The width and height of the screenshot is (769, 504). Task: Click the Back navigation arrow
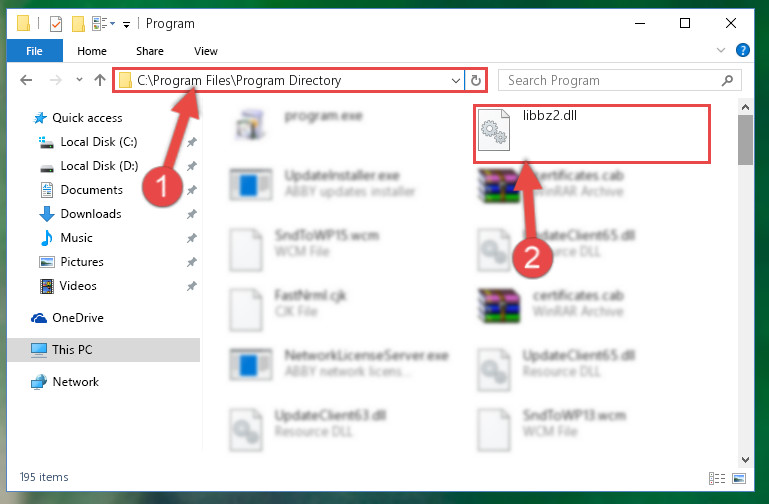tap(26, 80)
